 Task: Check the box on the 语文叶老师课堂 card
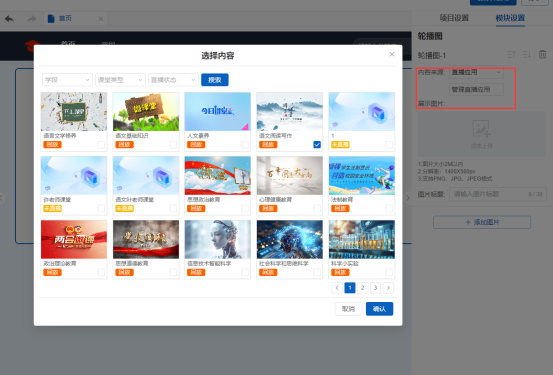(173, 208)
